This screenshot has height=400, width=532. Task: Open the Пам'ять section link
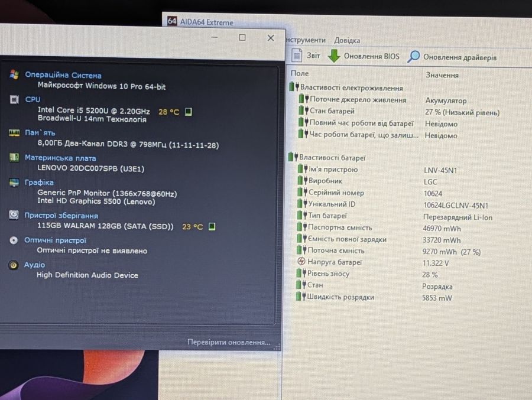click(40, 133)
